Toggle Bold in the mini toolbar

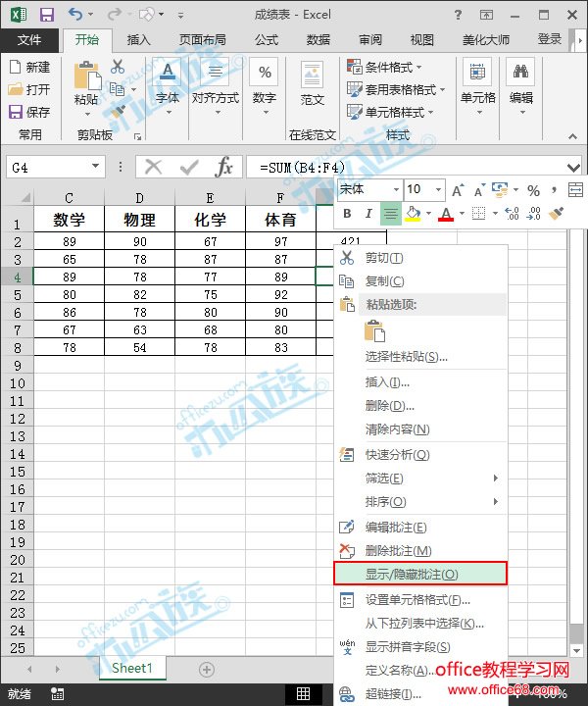[x=347, y=214]
